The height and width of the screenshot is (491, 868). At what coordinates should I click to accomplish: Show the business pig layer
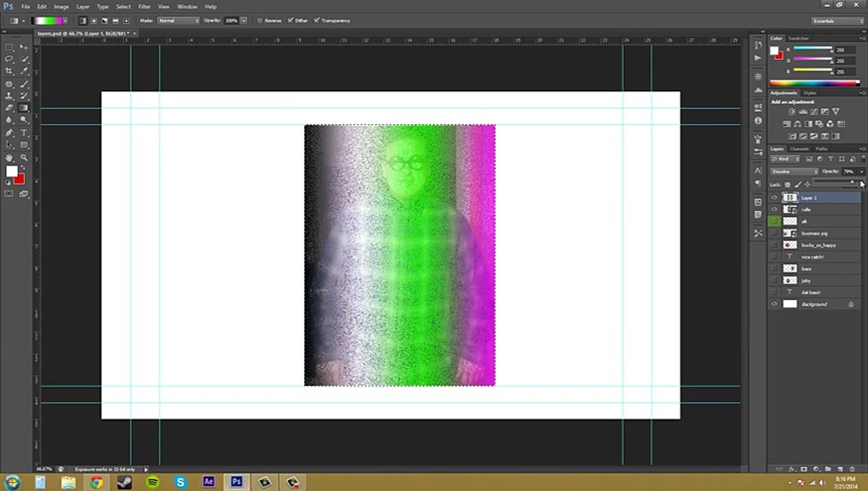(775, 233)
